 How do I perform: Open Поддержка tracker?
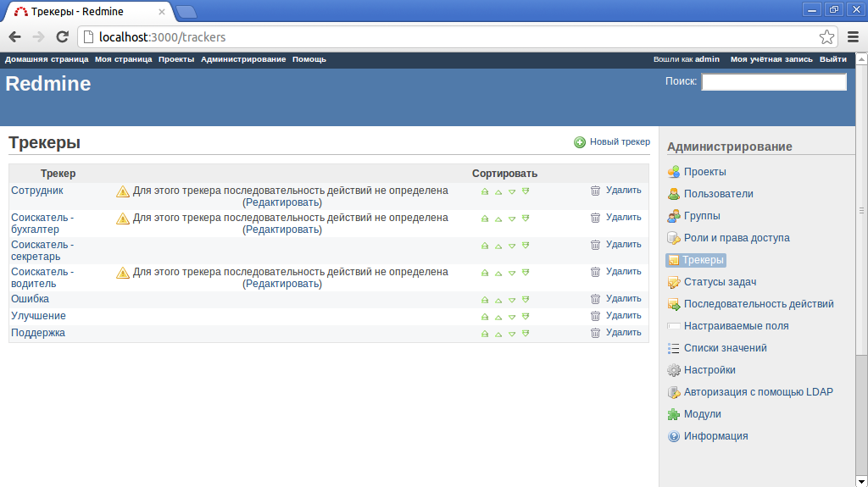tap(38, 333)
